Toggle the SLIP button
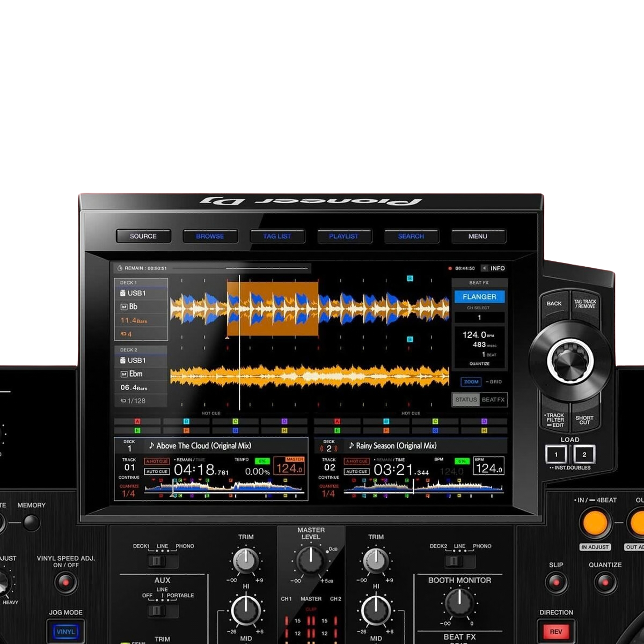The width and height of the screenshot is (644, 644). point(556,582)
